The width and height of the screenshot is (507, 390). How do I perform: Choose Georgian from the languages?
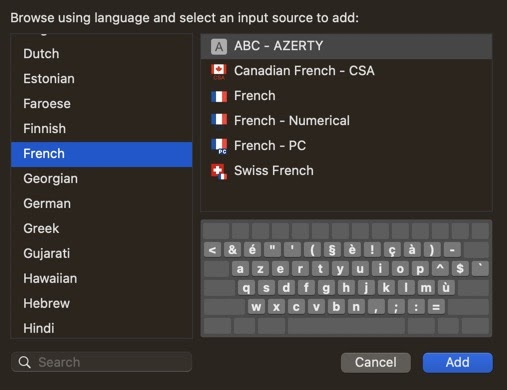[x=101, y=179]
